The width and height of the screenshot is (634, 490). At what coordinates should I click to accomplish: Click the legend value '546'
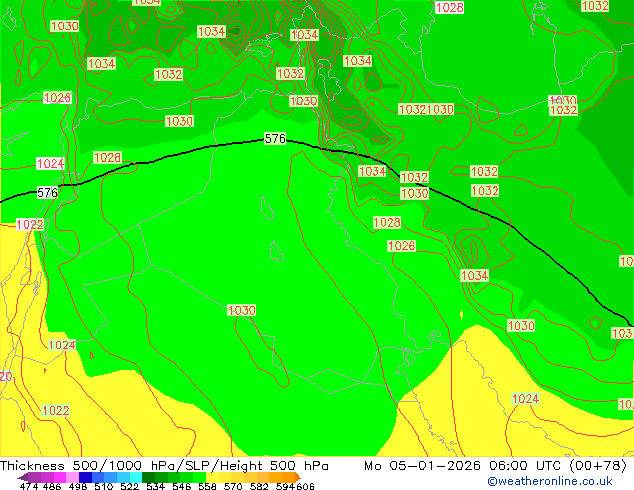pyautogui.click(x=182, y=486)
